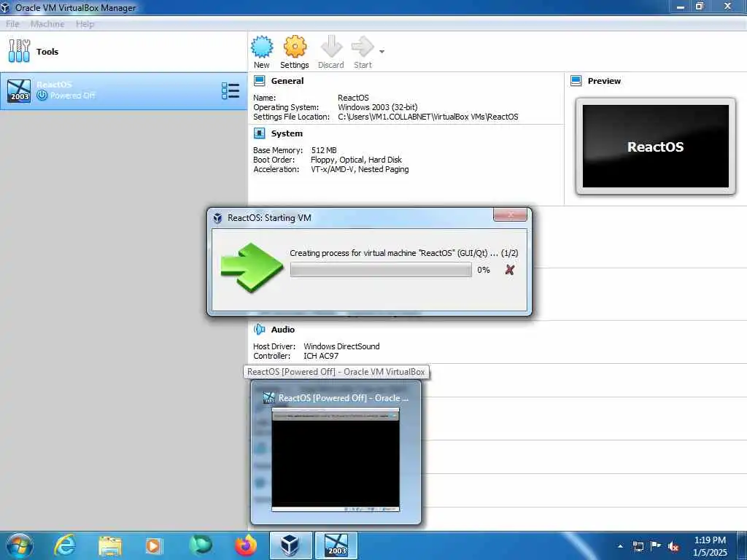
Task: Click the Start arrow toolbar icon
Action: click(363, 47)
